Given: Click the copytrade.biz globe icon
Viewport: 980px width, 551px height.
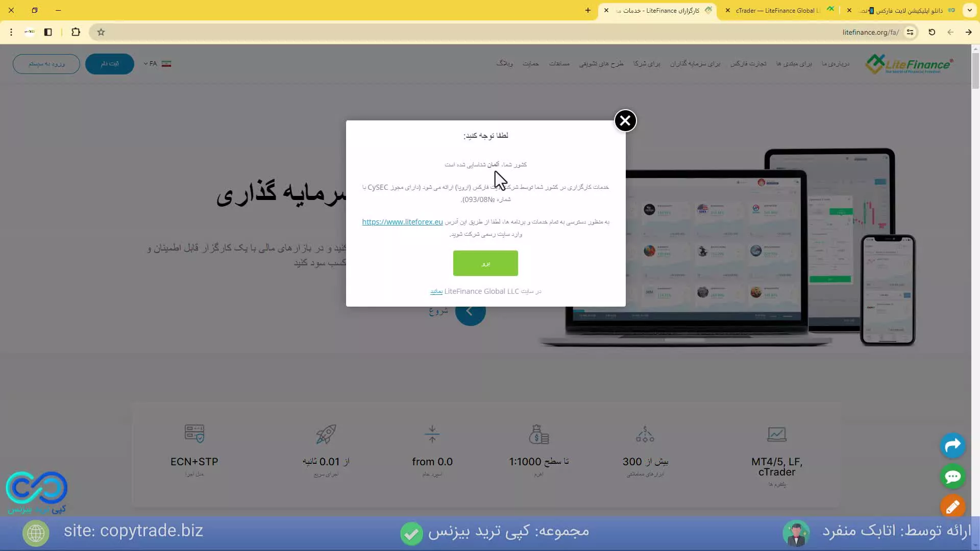Looking at the screenshot, I should point(35,532).
